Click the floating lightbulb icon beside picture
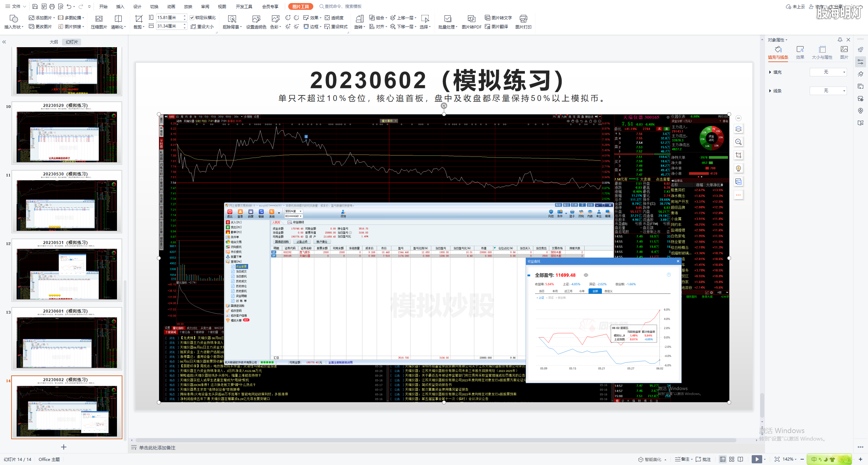 click(x=738, y=168)
